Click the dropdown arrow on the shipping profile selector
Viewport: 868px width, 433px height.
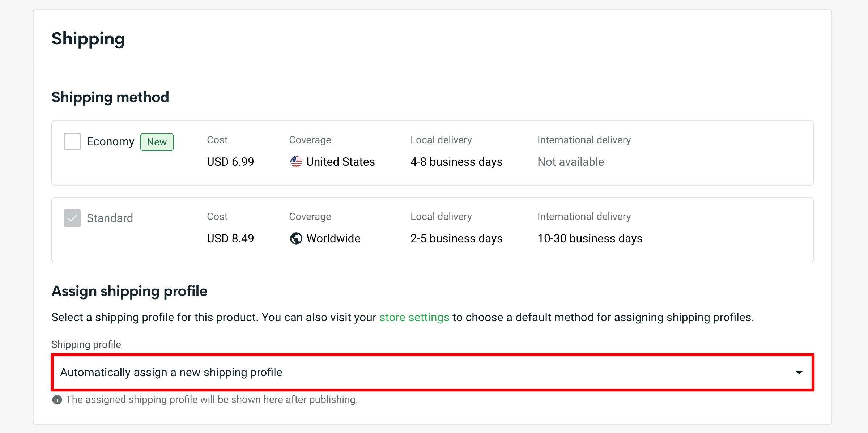coord(799,372)
